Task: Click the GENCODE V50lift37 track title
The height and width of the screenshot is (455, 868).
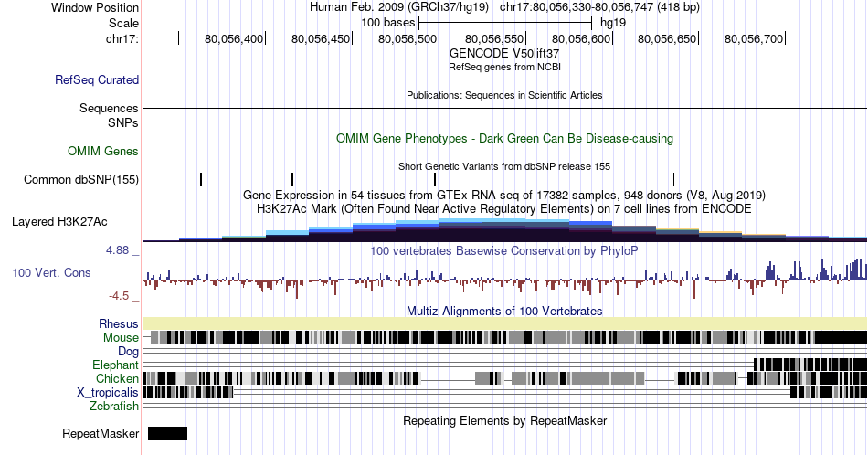Action: click(504, 54)
